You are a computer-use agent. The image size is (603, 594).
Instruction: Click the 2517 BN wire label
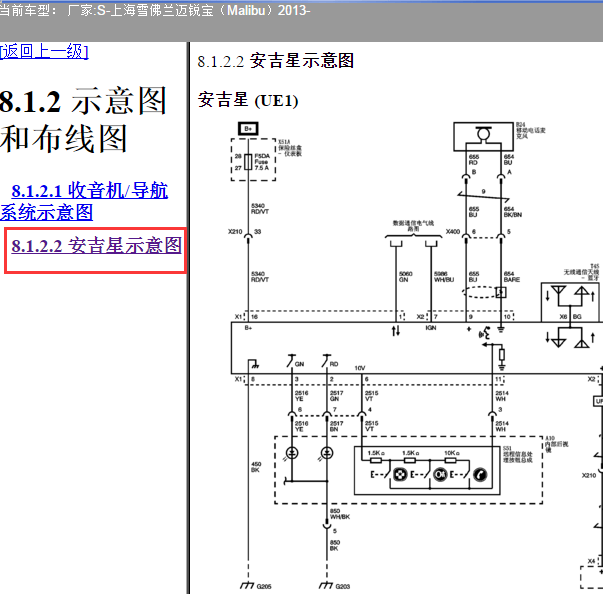point(336,426)
